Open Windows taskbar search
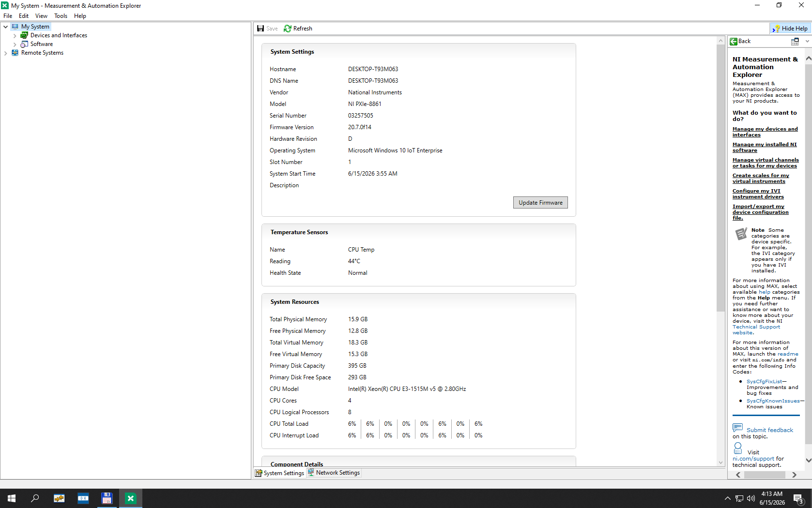Screen dimensions: 812x508 click(x=35, y=498)
